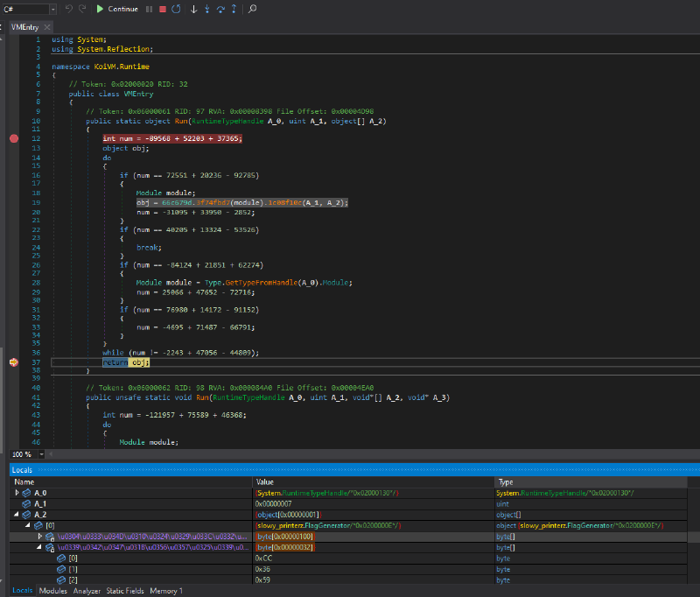Open search using the magnifier icon
Image resolution: width=700 pixels, height=597 pixels.
click(251, 9)
